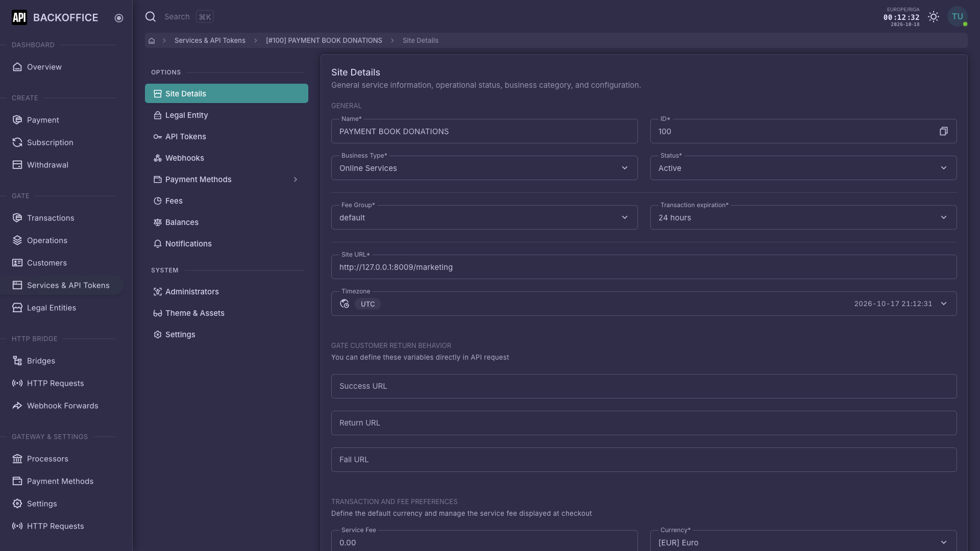Click the Fail URL field
The height and width of the screenshot is (551, 980).
click(x=644, y=460)
